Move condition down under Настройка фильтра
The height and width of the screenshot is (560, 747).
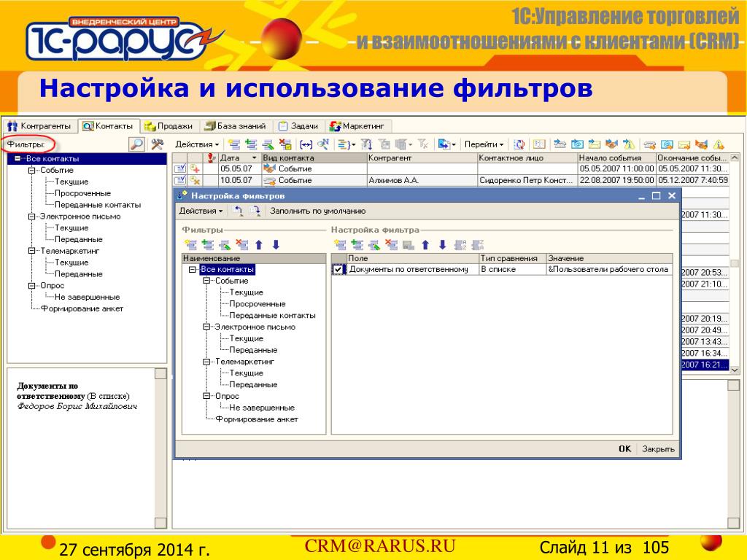[x=442, y=245]
